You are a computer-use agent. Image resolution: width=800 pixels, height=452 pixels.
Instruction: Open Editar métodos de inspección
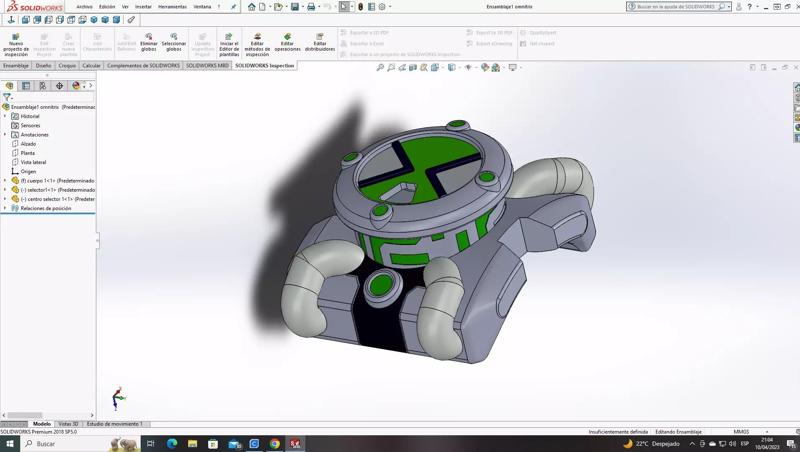(x=257, y=36)
